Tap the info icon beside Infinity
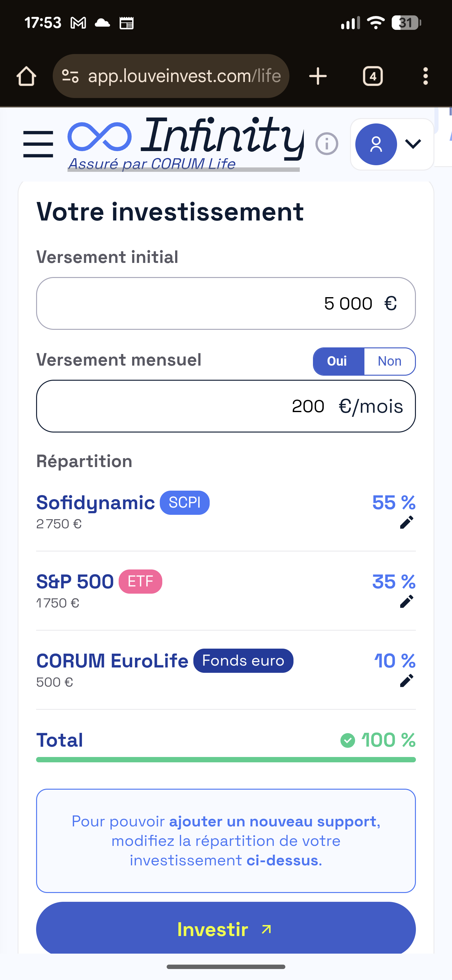This screenshot has width=452, height=980. click(x=326, y=144)
